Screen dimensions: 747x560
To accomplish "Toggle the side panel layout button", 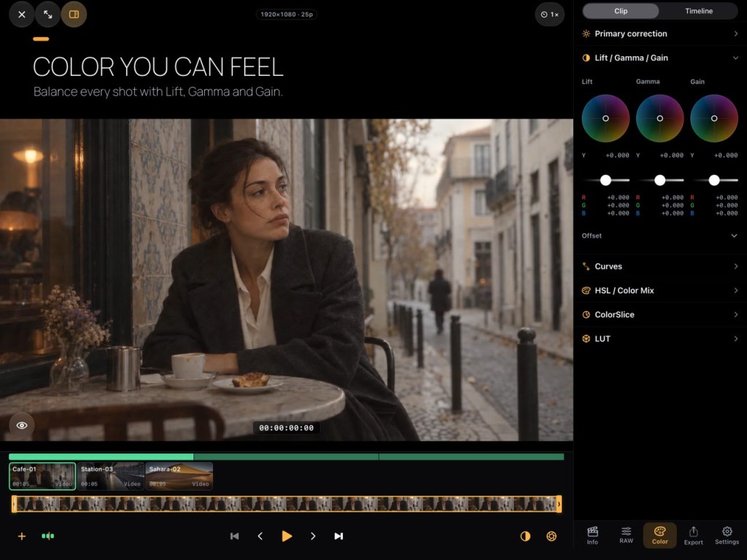I will [74, 15].
